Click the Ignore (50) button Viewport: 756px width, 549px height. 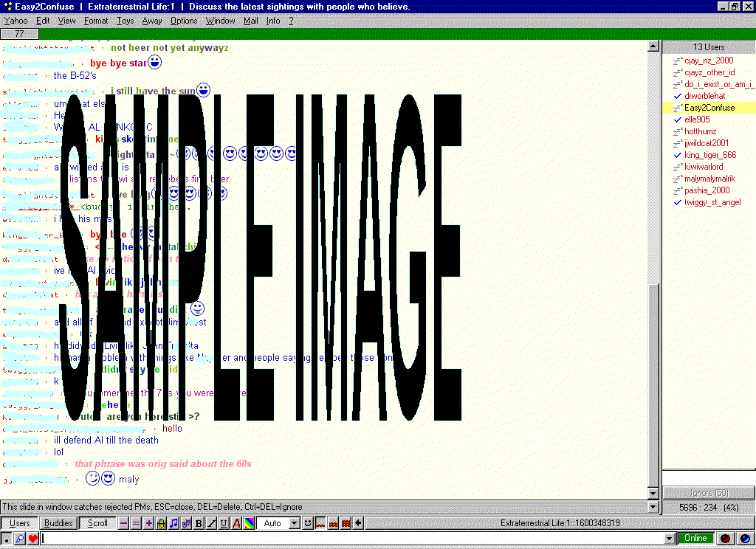(x=709, y=492)
